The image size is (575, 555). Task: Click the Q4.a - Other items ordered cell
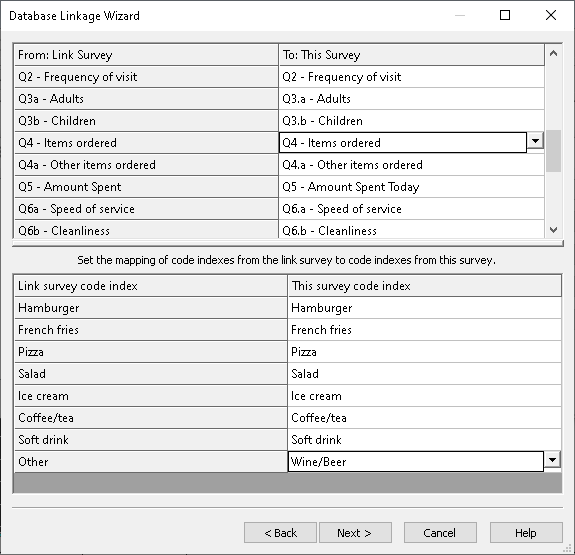[x=411, y=165]
